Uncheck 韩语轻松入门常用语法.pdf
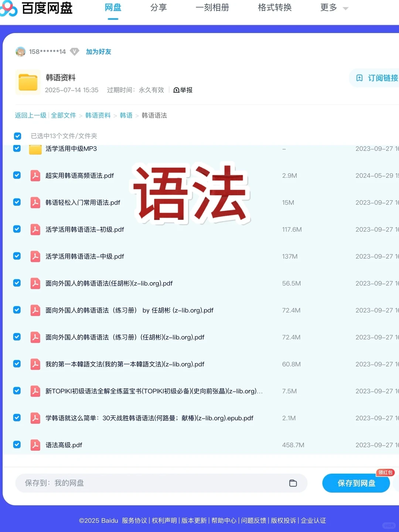The height and width of the screenshot is (532, 399). (x=17, y=202)
